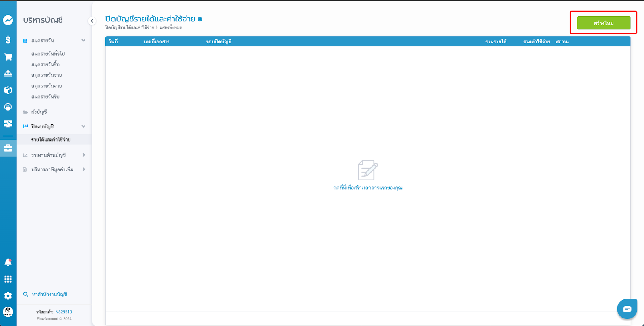Select สมุดรายวันทั่วไป in sidebar
The height and width of the screenshot is (326, 644).
pos(48,54)
